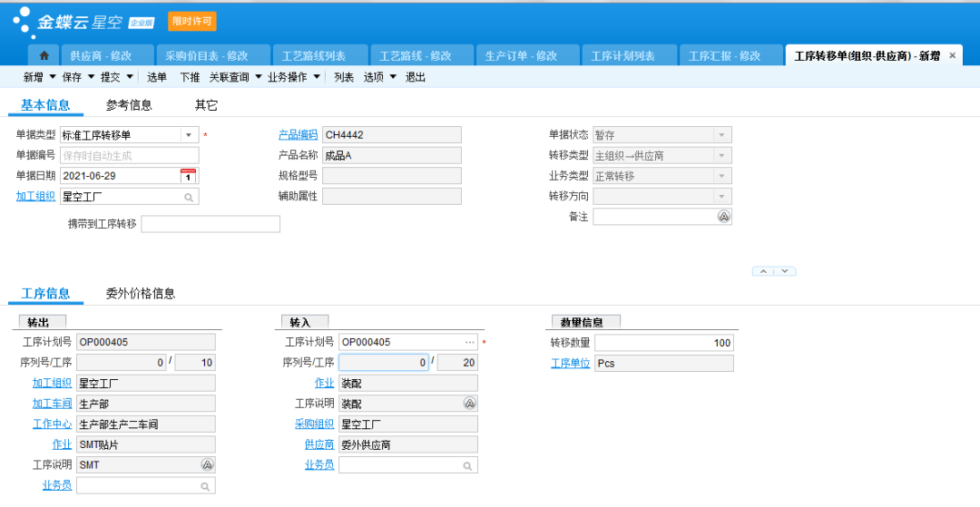This screenshot has width=980, height=507.
Task: Click the 限时许可 badge
Action: pyautogui.click(x=192, y=21)
